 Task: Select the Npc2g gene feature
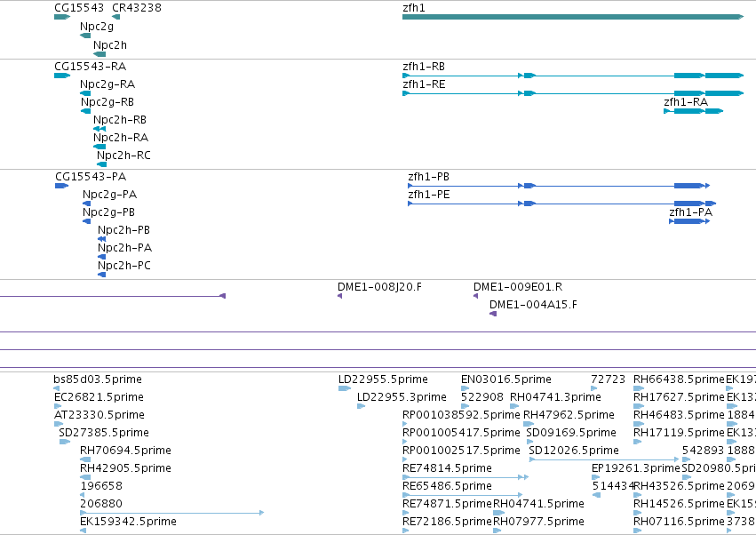click(85, 36)
